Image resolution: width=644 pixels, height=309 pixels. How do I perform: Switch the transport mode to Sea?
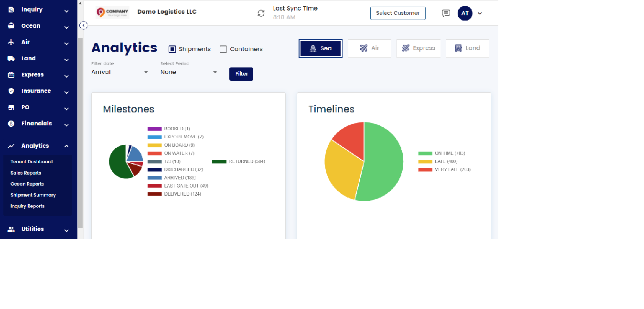click(x=320, y=48)
